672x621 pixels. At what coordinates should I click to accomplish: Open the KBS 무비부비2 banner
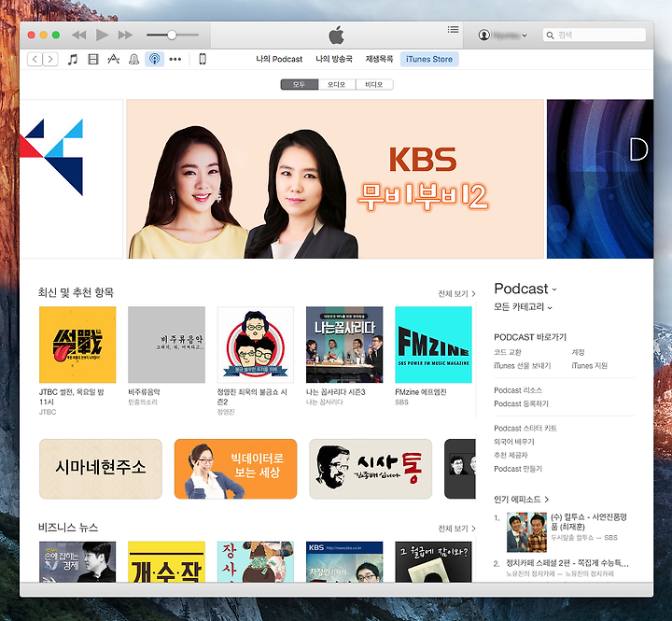[x=335, y=179]
